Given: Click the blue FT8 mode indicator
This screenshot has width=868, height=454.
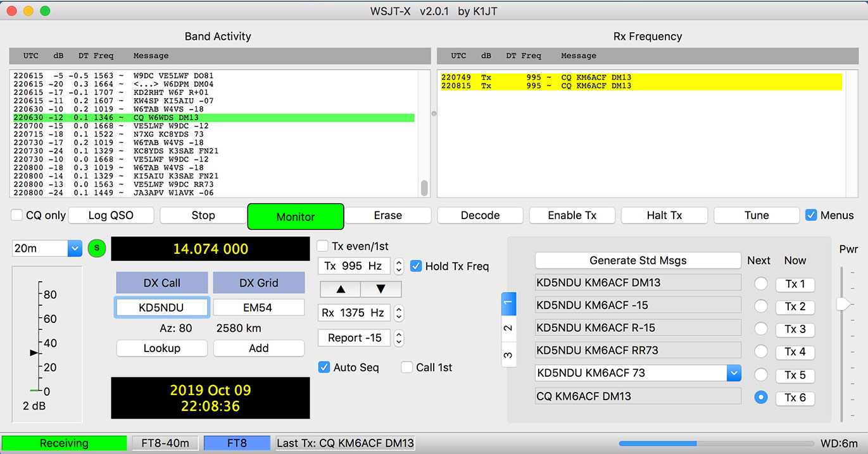Looking at the screenshot, I should [237, 443].
